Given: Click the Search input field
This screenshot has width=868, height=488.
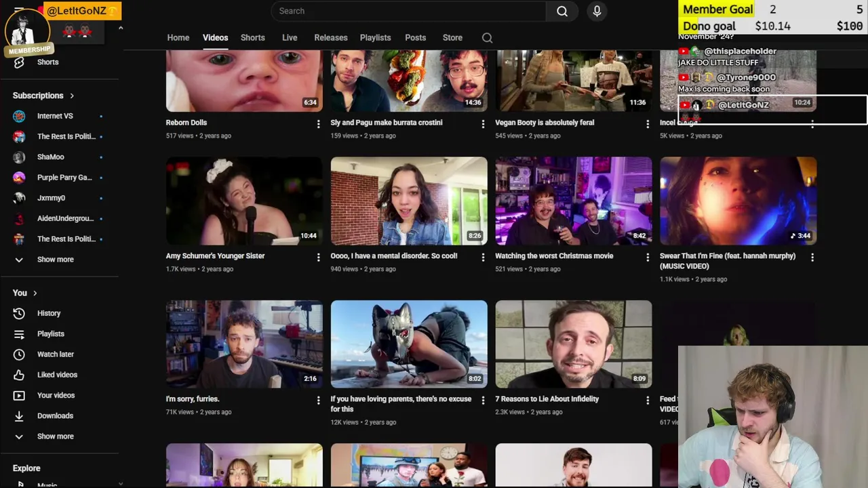Looking at the screenshot, I should tap(408, 11).
